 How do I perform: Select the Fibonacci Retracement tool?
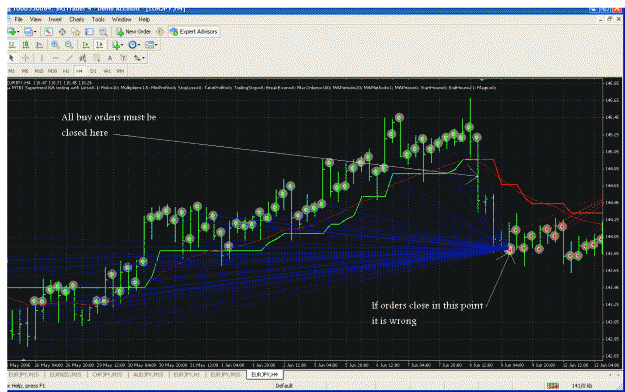pyautogui.click(x=96, y=58)
